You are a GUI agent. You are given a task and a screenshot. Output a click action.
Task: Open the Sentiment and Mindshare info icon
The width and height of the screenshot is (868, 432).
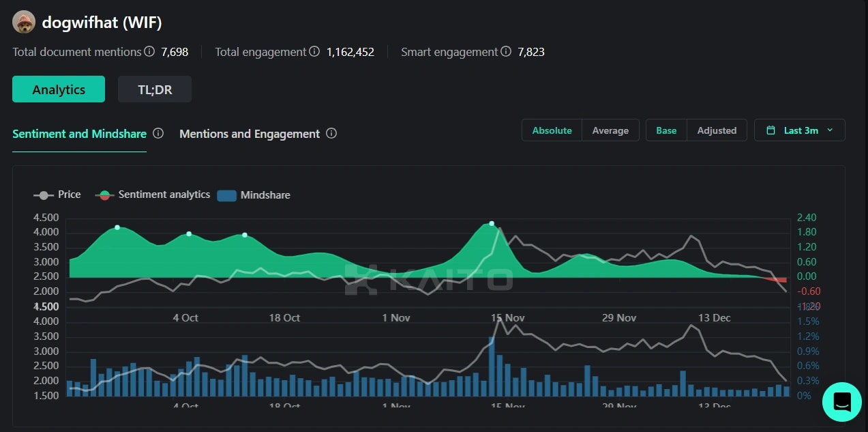pos(158,133)
